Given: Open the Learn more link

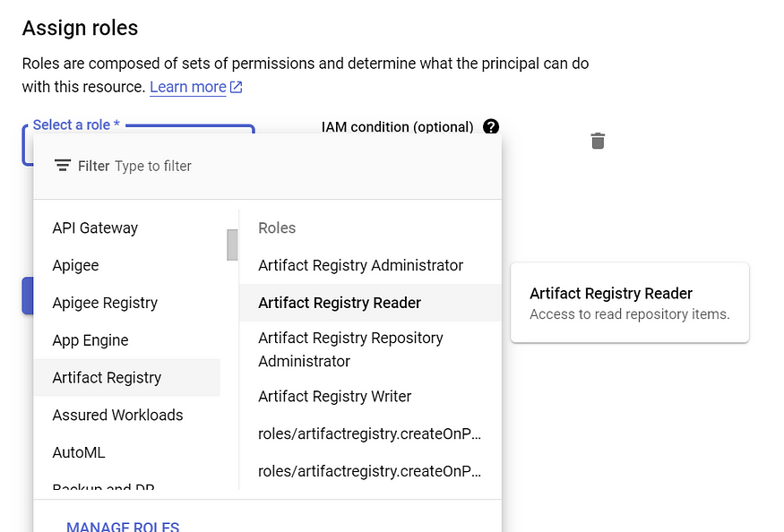Looking at the screenshot, I should (188, 87).
